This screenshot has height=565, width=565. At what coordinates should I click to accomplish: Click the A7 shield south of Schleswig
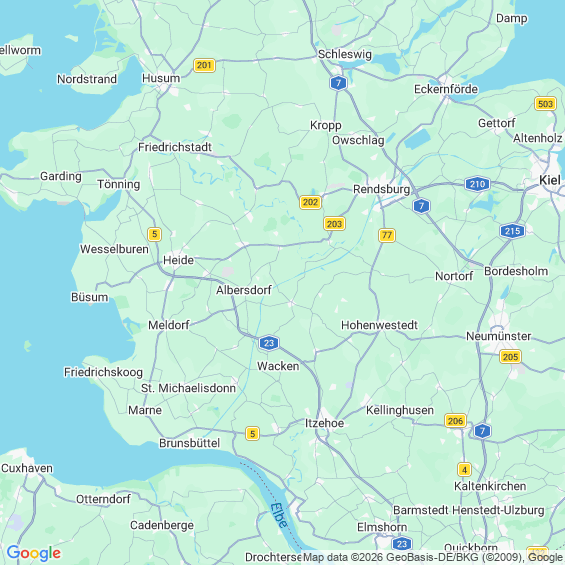coord(338,83)
